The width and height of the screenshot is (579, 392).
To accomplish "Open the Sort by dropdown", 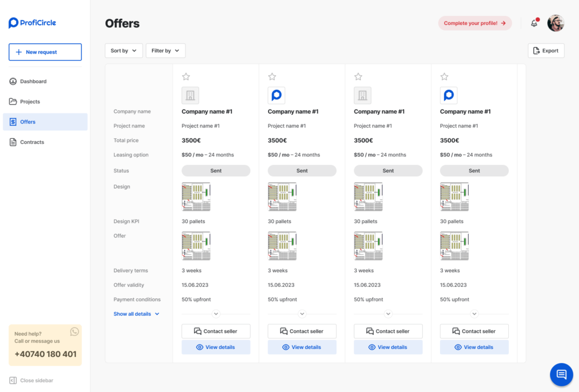I will [x=123, y=50].
